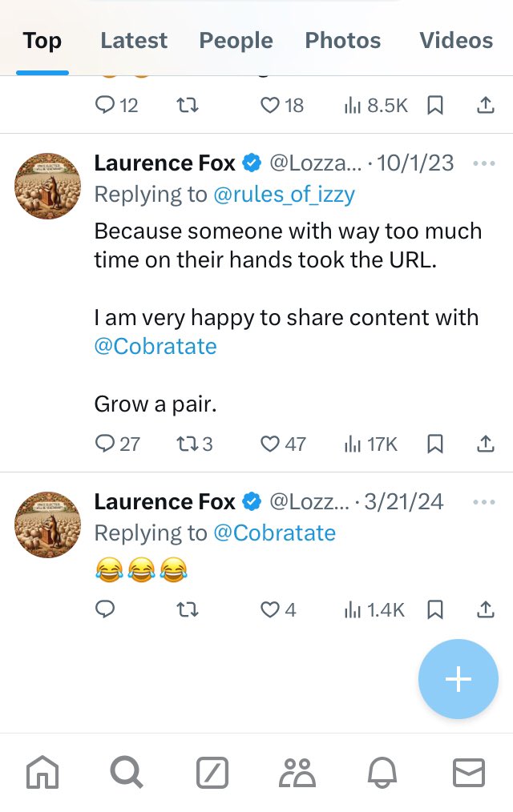Share the 3/21/24 Laurence Fox reply
The width and height of the screenshot is (513, 812).
point(485,610)
